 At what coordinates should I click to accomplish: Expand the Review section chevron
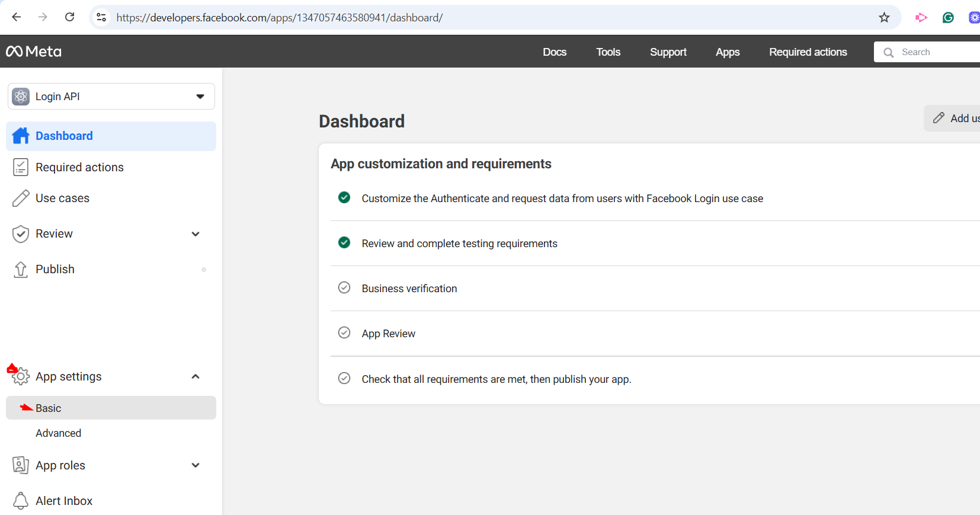(x=196, y=234)
